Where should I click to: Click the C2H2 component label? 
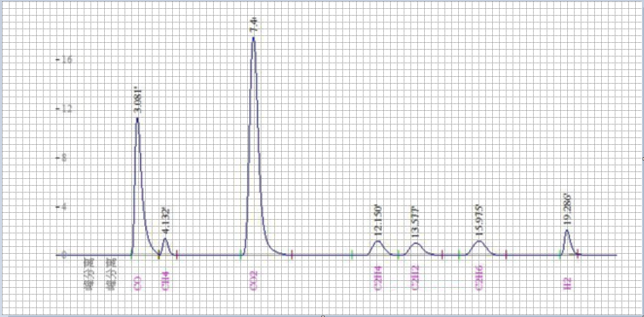point(416,282)
